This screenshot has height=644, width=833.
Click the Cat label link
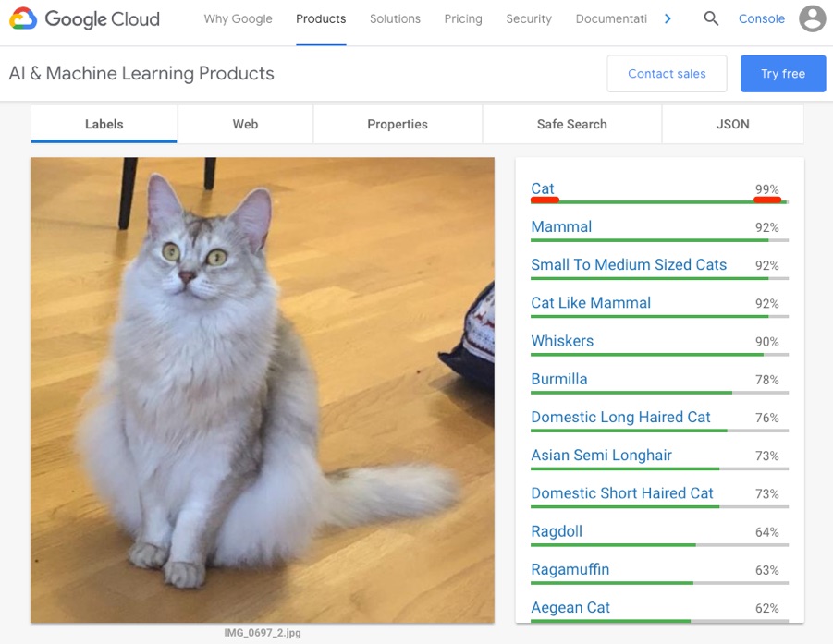pyautogui.click(x=542, y=188)
